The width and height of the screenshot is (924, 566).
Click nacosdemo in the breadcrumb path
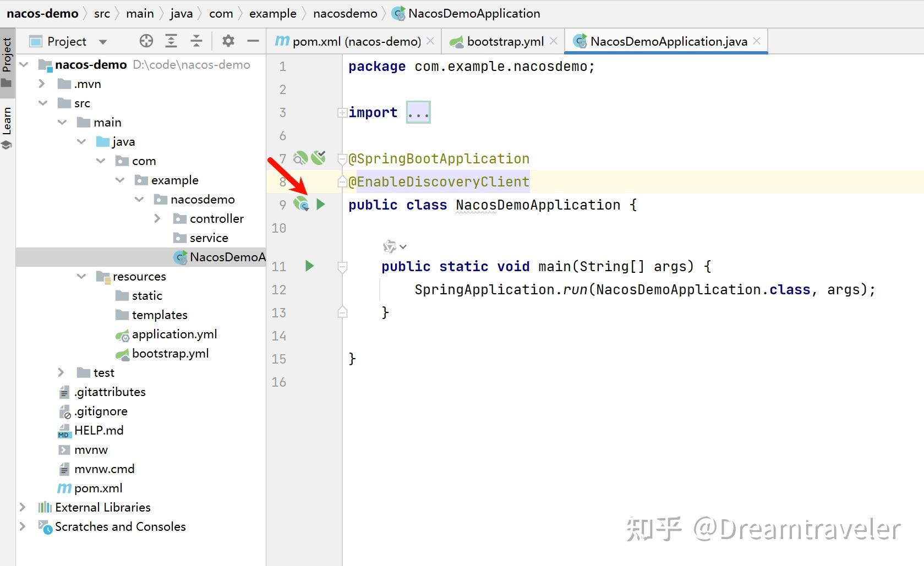pos(345,13)
